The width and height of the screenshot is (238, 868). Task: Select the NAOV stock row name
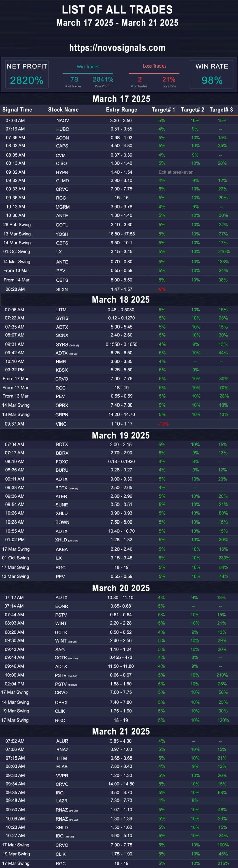tap(63, 121)
